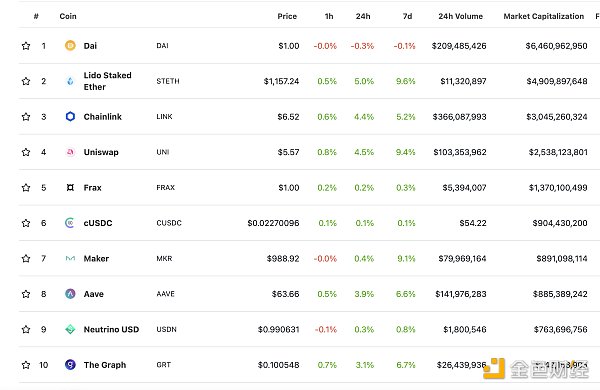Click the Chainlink hexagon logo icon
This screenshot has width=600, height=390.
(x=70, y=116)
